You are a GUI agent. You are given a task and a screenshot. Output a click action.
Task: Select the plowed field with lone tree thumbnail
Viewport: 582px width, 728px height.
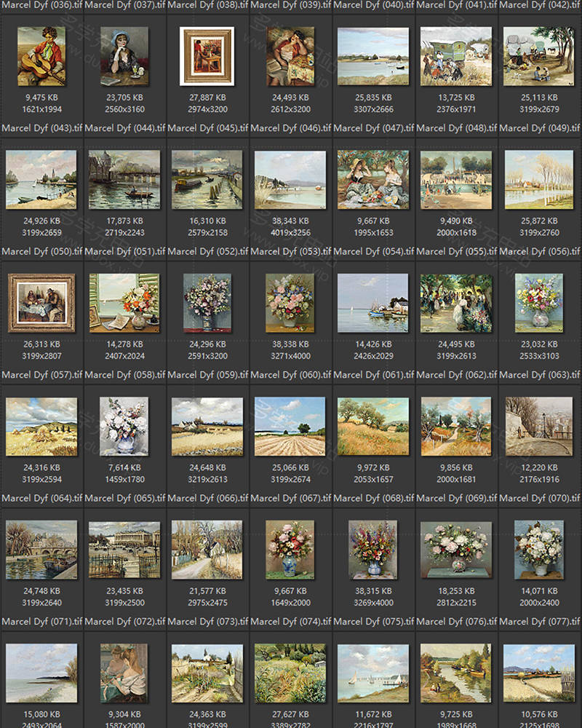290,427
